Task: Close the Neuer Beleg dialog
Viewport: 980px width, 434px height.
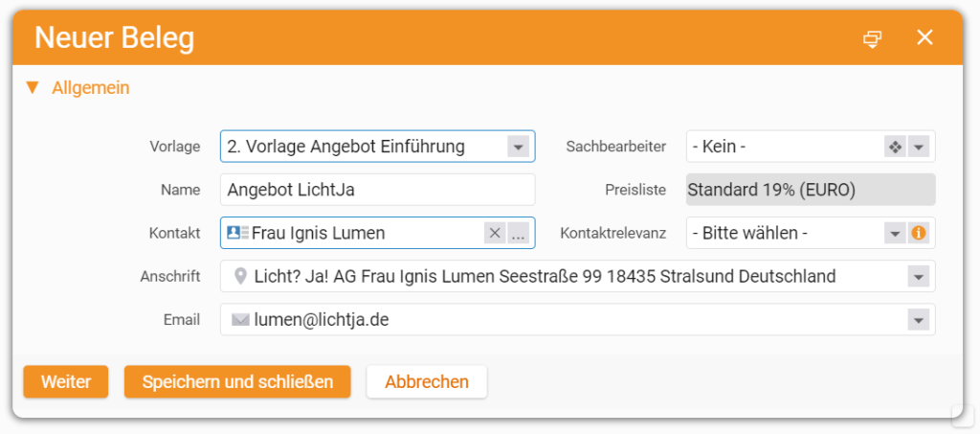Action: (924, 37)
